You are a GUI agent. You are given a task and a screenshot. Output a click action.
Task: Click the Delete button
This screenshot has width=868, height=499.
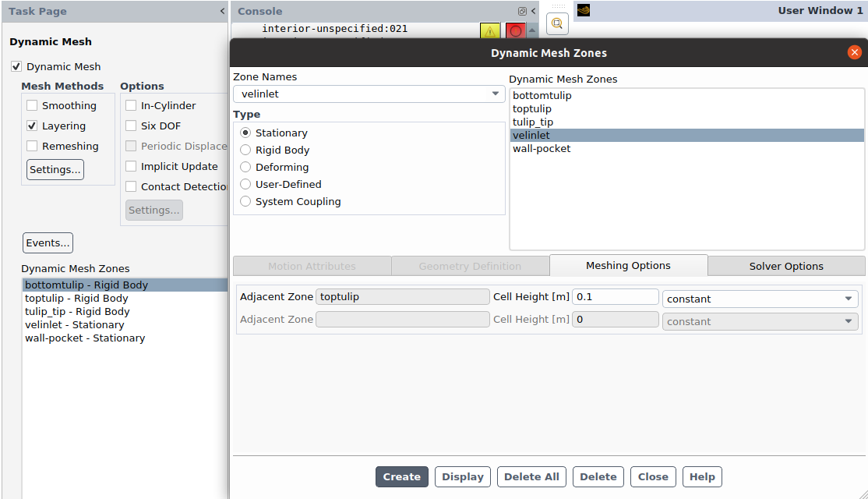(598, 477)
